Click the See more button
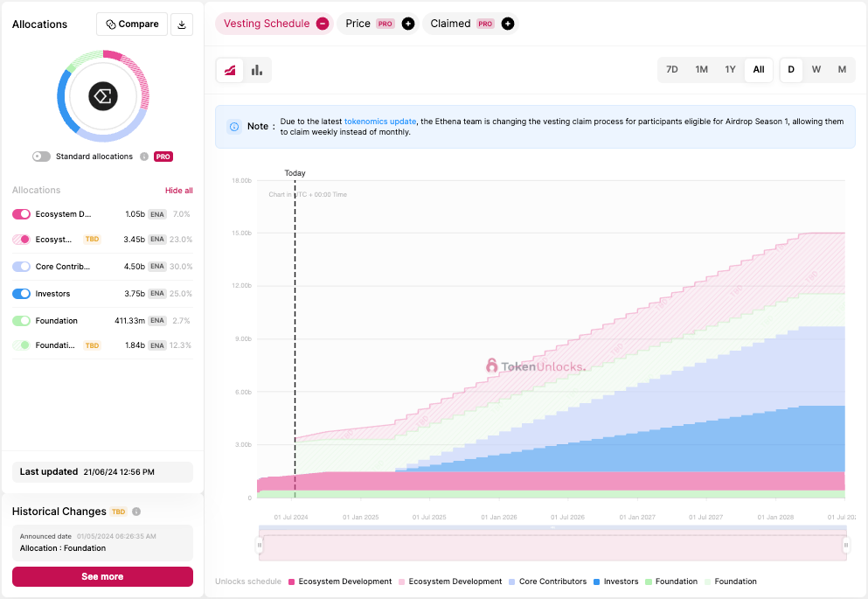The image size is (868, 599). point(102,577)
